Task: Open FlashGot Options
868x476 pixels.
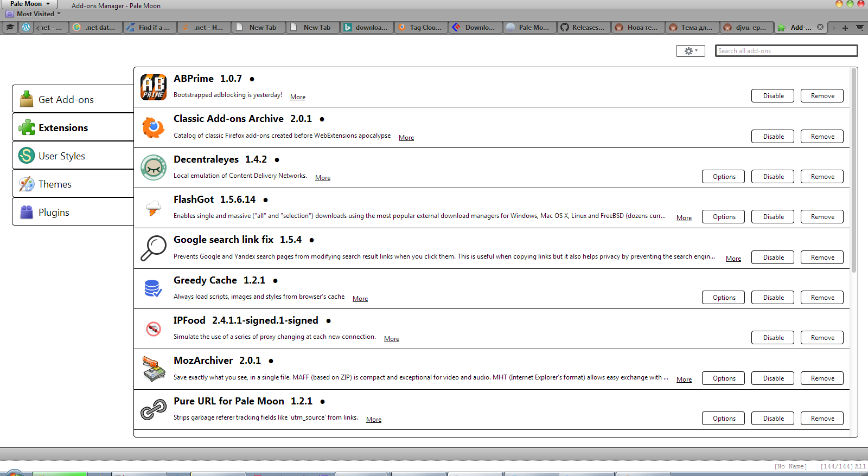Action: 724,217
